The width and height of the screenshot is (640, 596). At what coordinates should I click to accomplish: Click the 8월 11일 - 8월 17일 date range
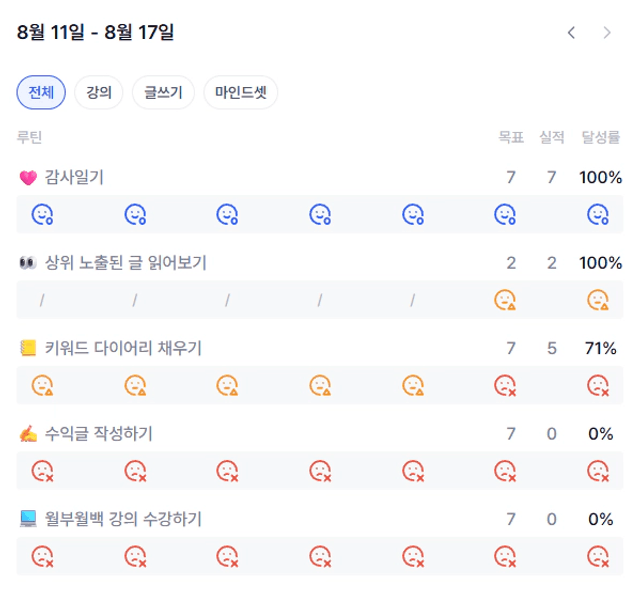[x=96, y=33]
